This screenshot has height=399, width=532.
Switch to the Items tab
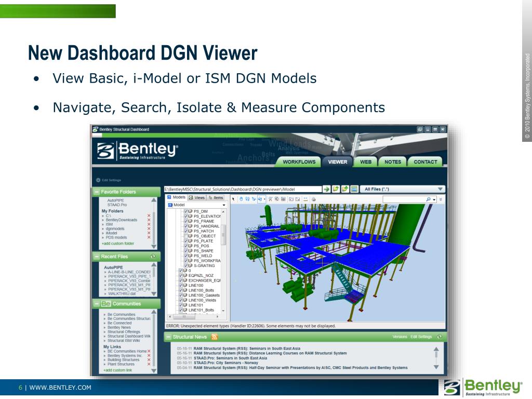pyautogui.click(x=216, y=197)
